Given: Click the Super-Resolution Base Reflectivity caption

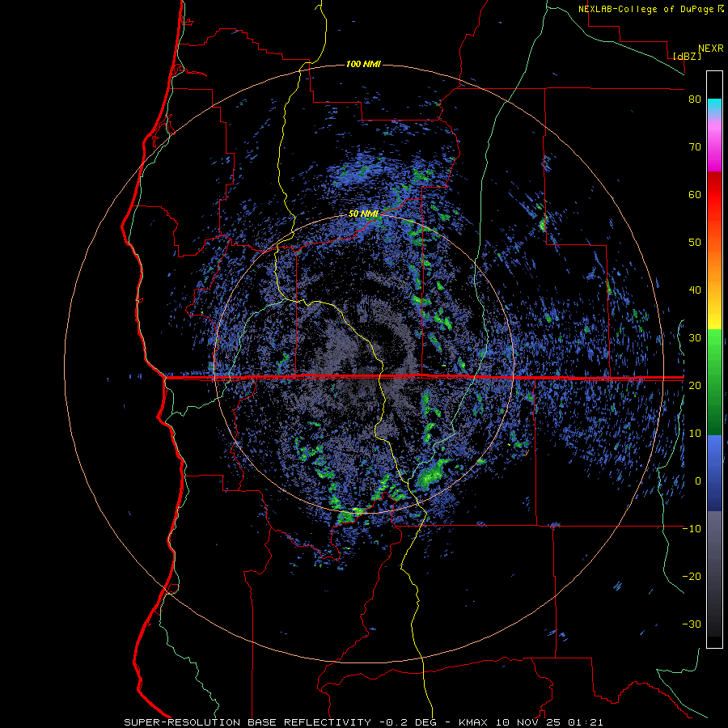Looking at the screenshot, I should coord(248,722).
